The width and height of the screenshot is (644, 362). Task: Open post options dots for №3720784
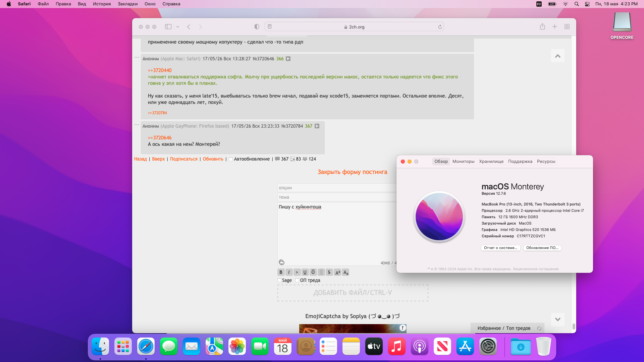click(137, 125)
